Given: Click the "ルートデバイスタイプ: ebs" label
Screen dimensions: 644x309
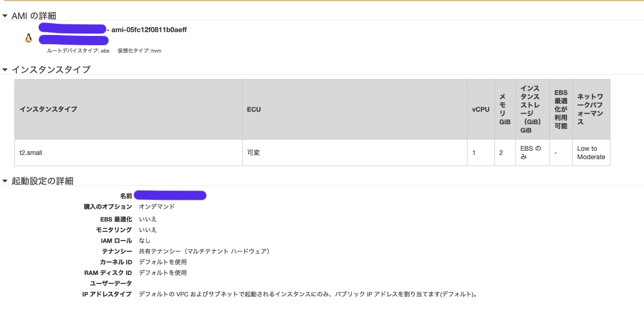Looking at the screenshot, I should tap(77, 51).
